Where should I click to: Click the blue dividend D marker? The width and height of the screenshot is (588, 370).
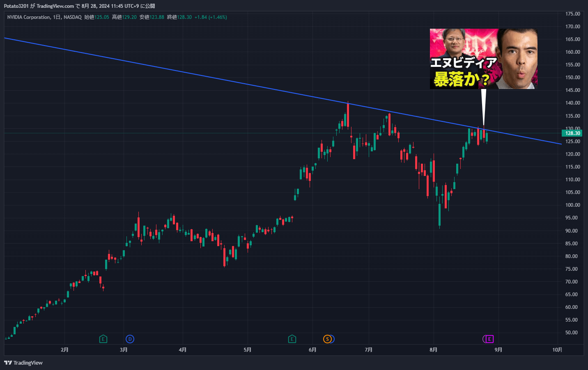[x=130, y=339]
